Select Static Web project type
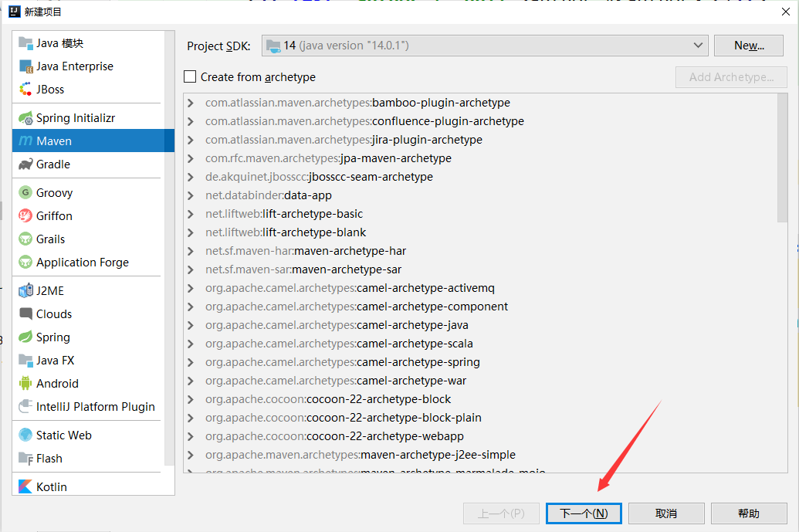This screenshot has height=532, width=799. [x=88, y=435]
